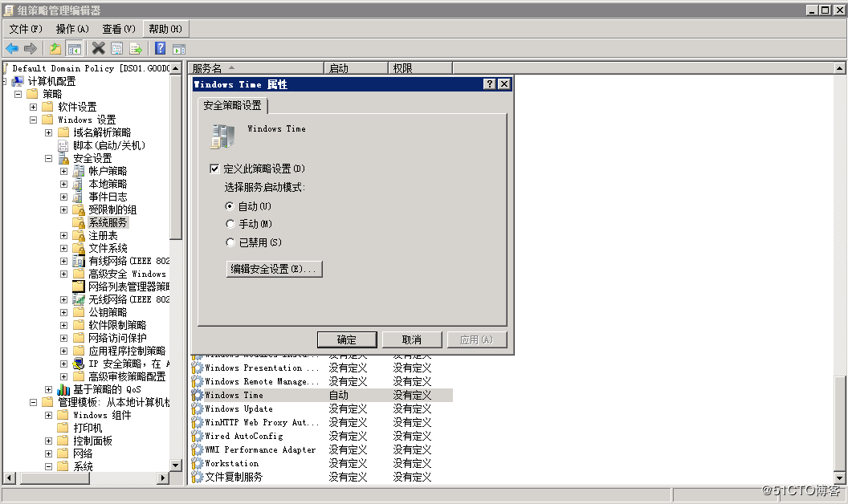The height and width of the screenshot is (504, 848).
Task: Click the blue help question-mark icon
Action: coord(160,49)
